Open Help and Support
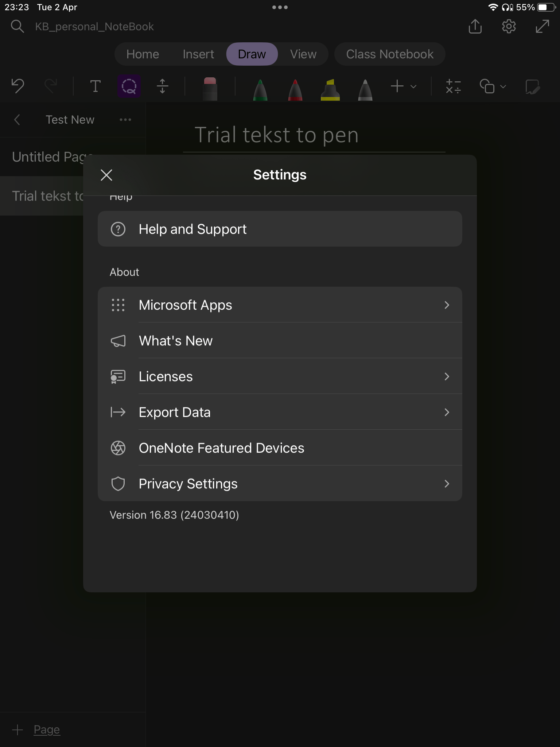This screenshot has height=747, width=560. click(x=280, y=229)
